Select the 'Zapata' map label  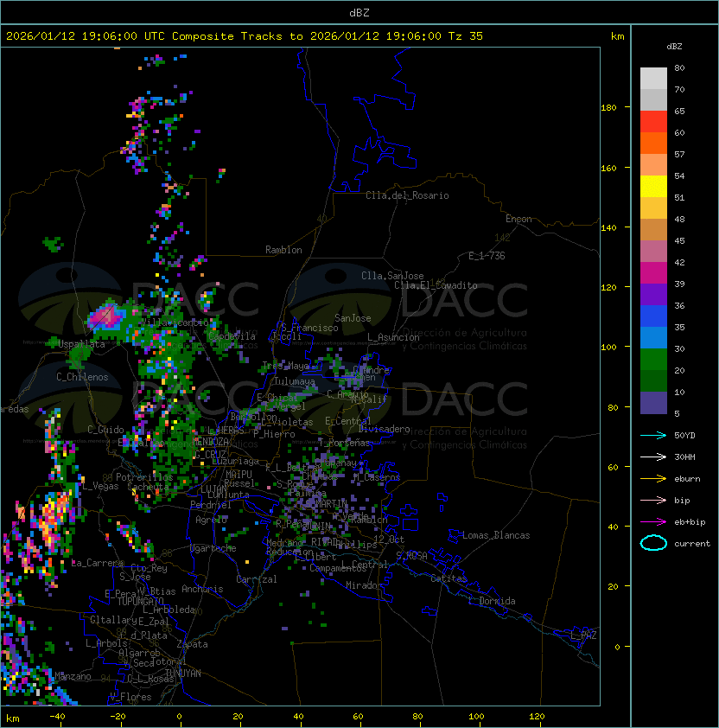(x=192, y=644)
